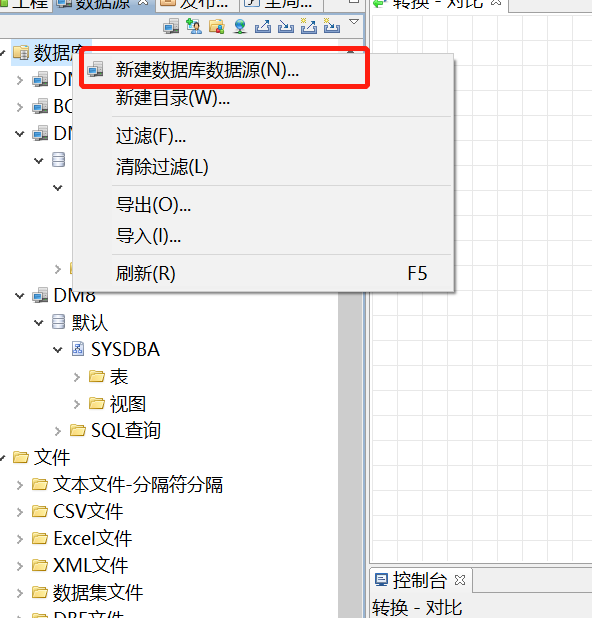Viewport: 592px width, 618px height.
Task: Click the toolbar icon with a person figure
Action: [194, 26]
